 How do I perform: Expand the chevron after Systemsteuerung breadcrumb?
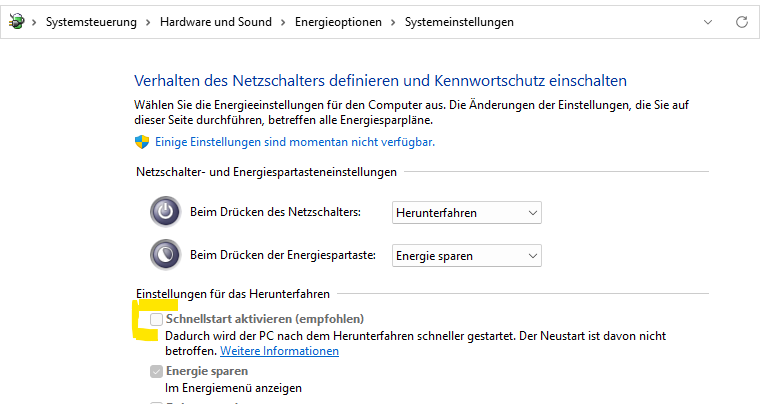(x=146, y=22)
